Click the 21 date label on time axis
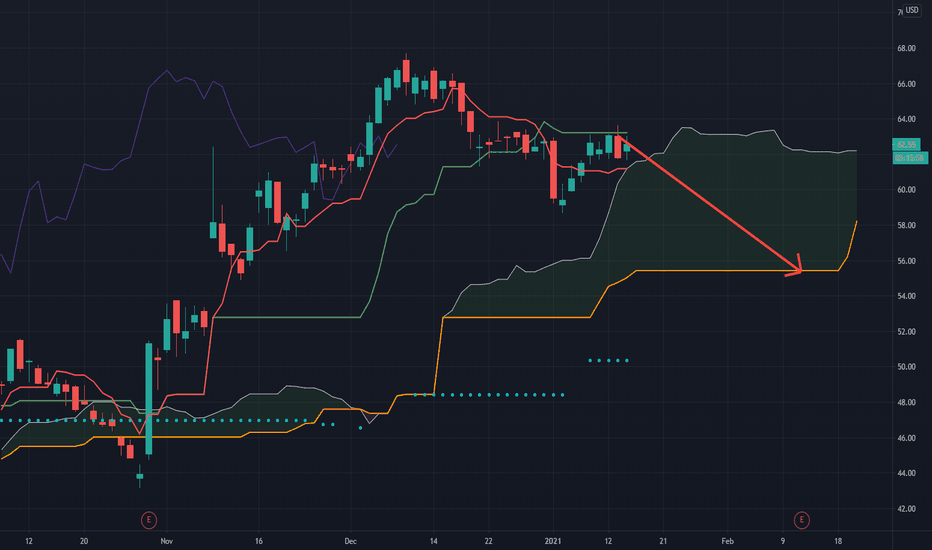The height and width of the screenshot is (550, 932). click(663, 541)
